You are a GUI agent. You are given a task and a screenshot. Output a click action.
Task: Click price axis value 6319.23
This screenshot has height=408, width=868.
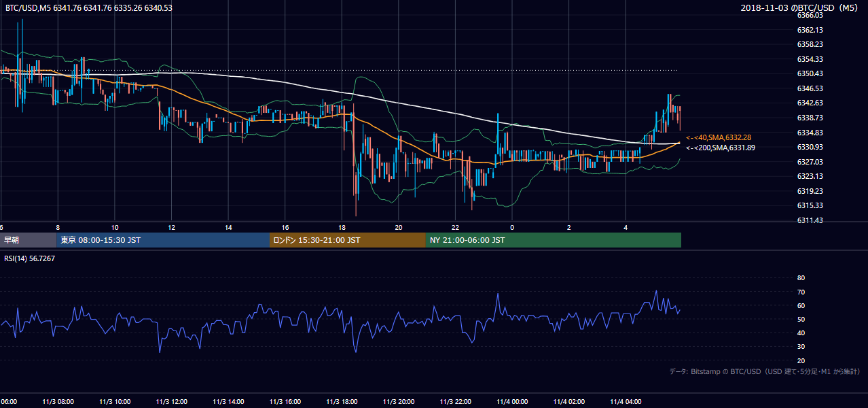tap(810, 191)
